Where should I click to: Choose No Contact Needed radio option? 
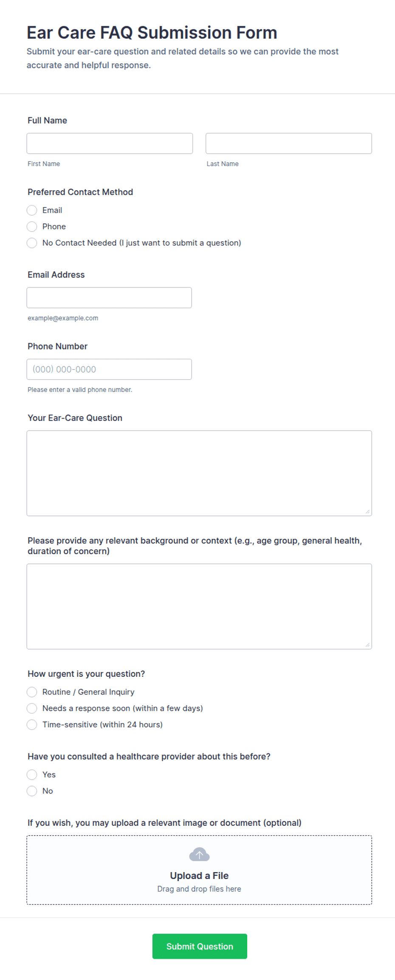(32, 243)
